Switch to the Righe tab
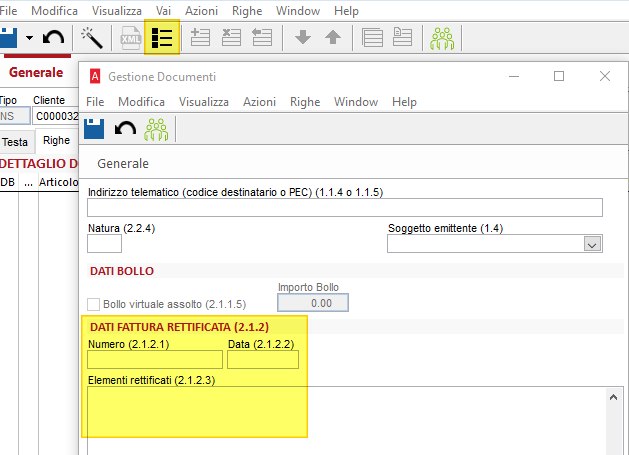The width and height of the screenshot is (629, 455). coord(57,140)
